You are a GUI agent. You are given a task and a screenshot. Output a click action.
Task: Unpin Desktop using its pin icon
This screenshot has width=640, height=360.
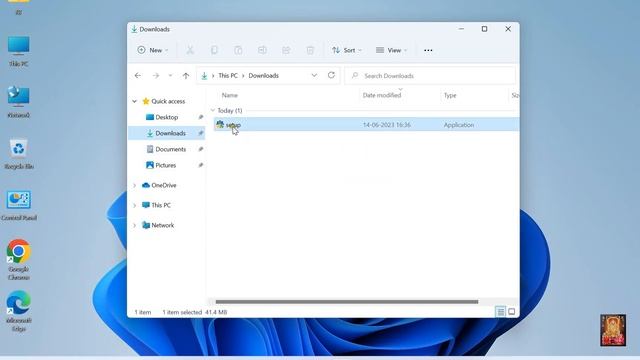(200, 117)
